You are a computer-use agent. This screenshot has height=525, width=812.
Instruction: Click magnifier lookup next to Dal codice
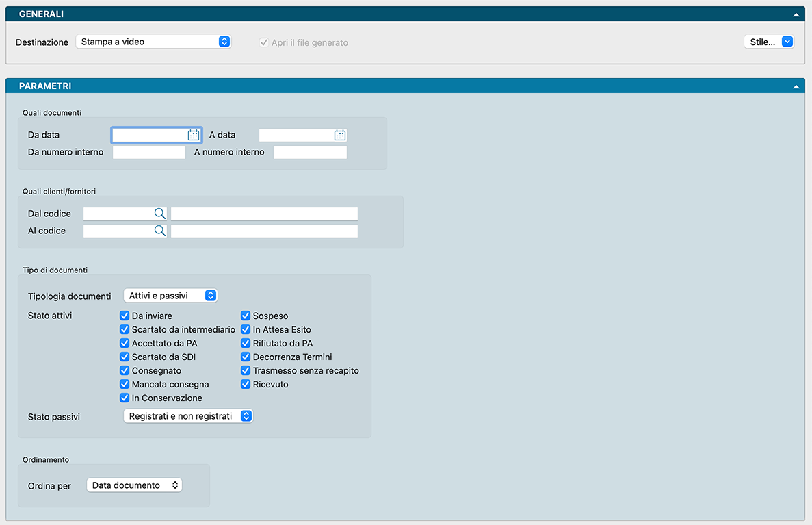159,214
